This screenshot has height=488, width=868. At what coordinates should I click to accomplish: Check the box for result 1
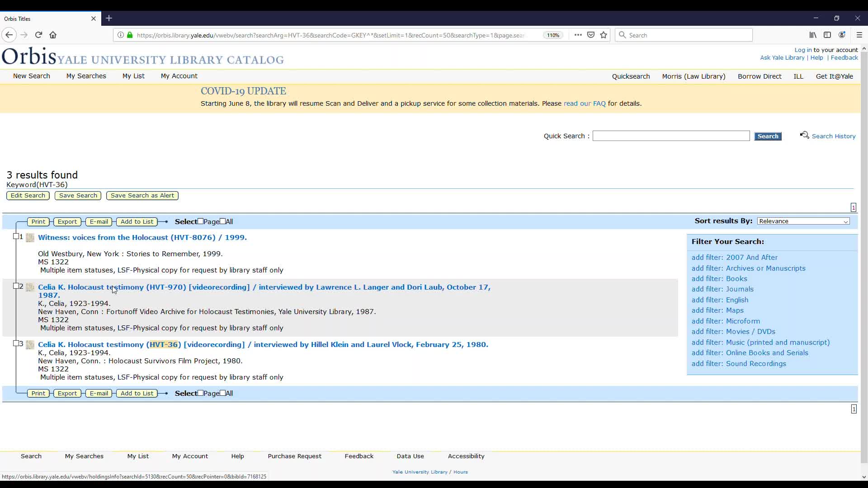(x=16, y=236)
